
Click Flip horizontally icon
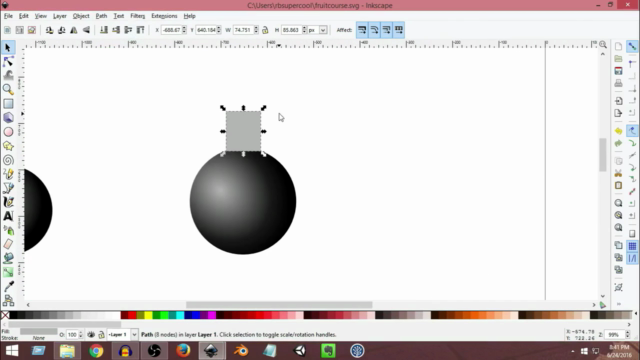(74, 30)
